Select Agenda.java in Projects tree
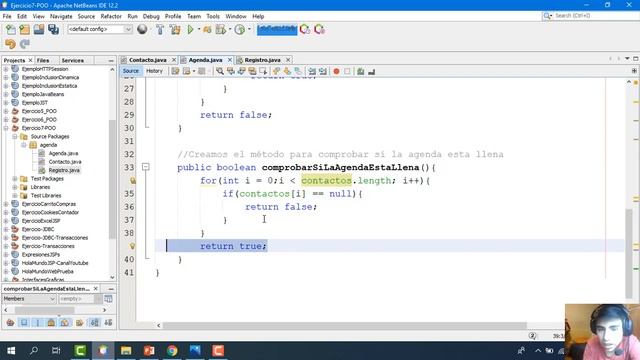640x360 pixels. [63, 153]
